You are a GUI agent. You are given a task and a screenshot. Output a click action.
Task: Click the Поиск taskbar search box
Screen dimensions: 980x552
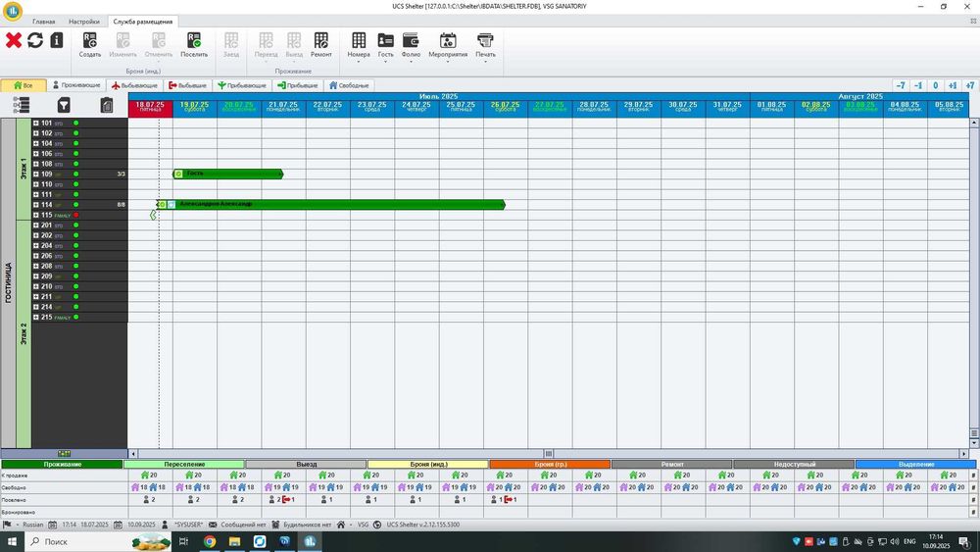coord(99,541)
